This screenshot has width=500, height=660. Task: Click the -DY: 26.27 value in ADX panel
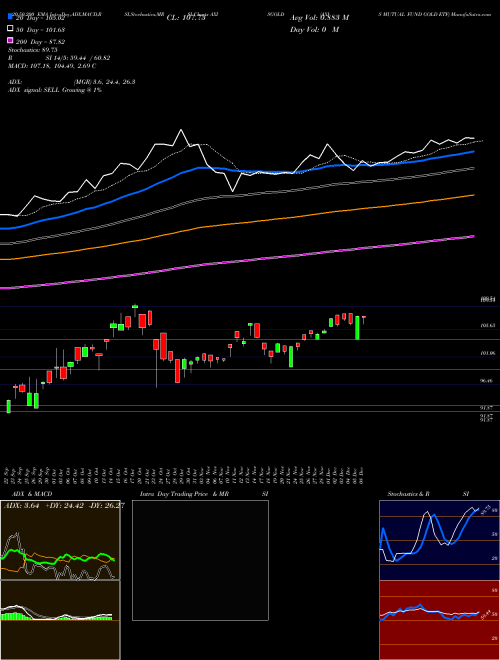pos(107,506)
